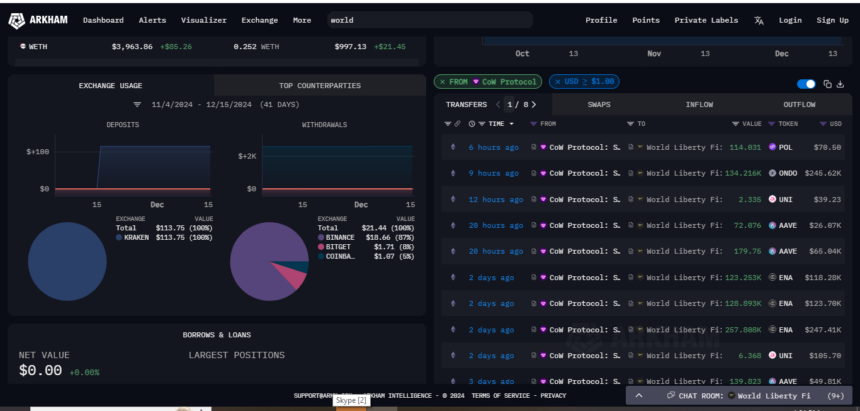Switch to the TOP COUNTERPARTIES tab
Viewport: 860px width, 411px height.
click(320, 86)
